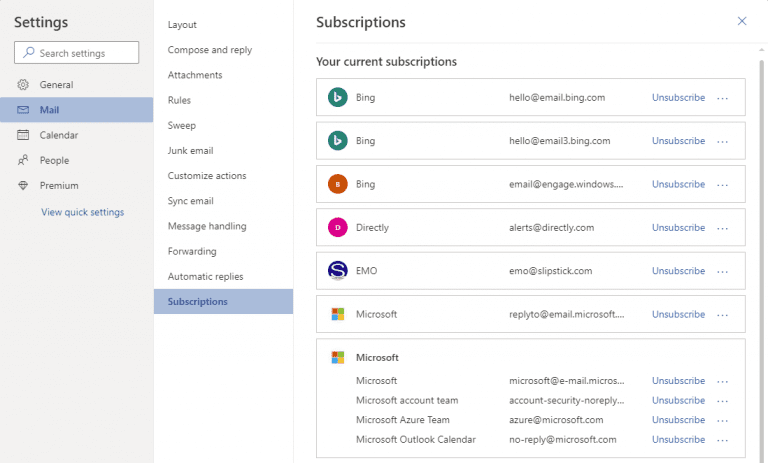Go to Automatic replies settings

(x=205, y=276)
